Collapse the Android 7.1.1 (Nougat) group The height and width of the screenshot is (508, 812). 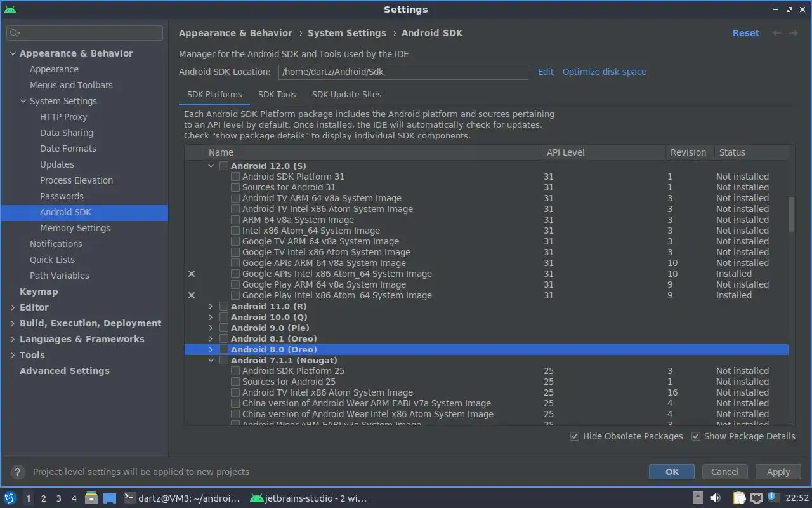211,360
